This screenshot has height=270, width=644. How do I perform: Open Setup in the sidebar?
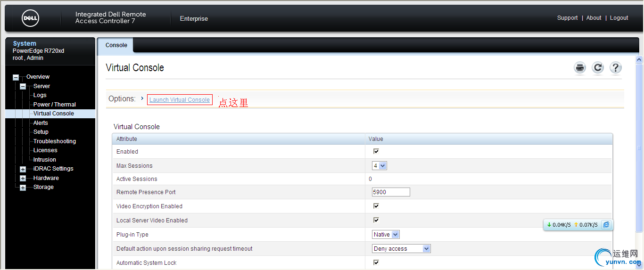click(41, 132)
